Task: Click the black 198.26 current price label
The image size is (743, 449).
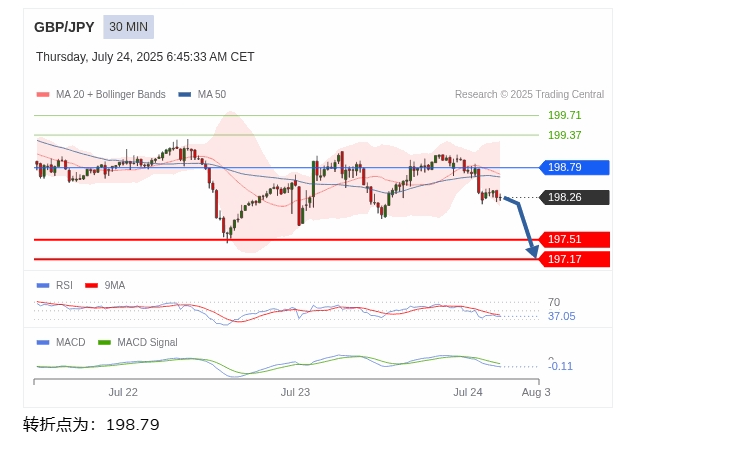Action: [x=573, y=197]
